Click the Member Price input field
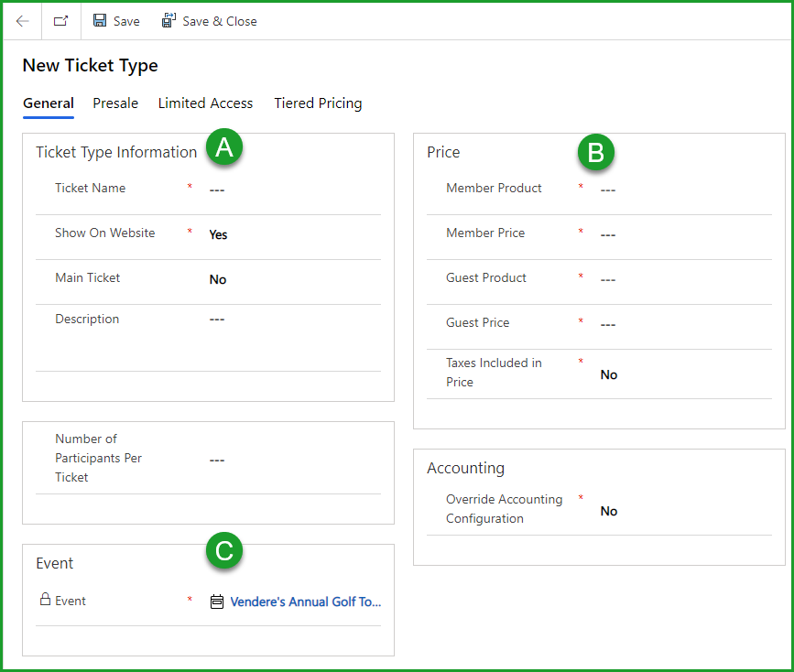794x672 pixels. [x=682, y=234]
